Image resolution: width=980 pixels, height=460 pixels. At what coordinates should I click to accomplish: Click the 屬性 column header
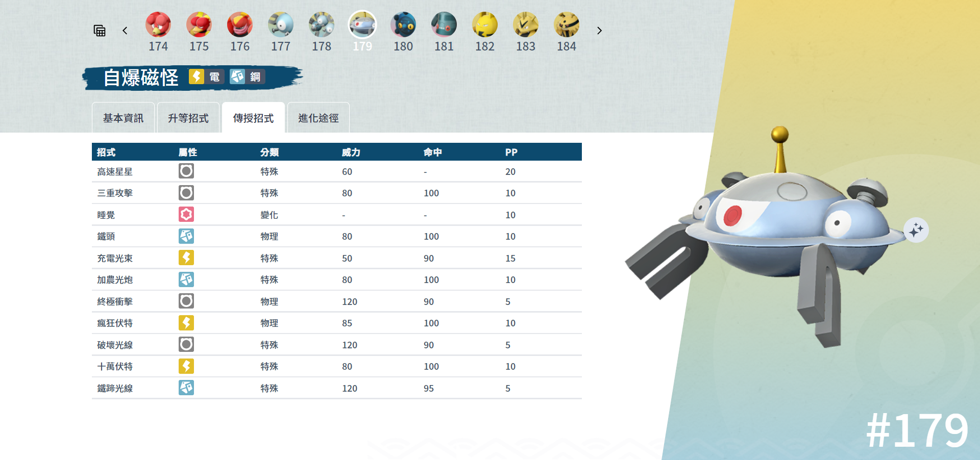point(188,152)
